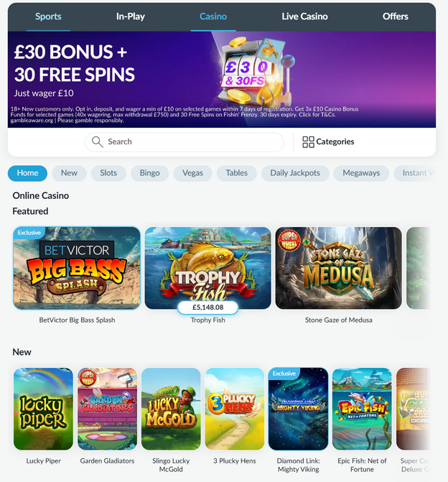Play the Trophy Fish featured game
The width and height of the screenshot is (448, 482).
pyautogui.click(x=208, y=268)
